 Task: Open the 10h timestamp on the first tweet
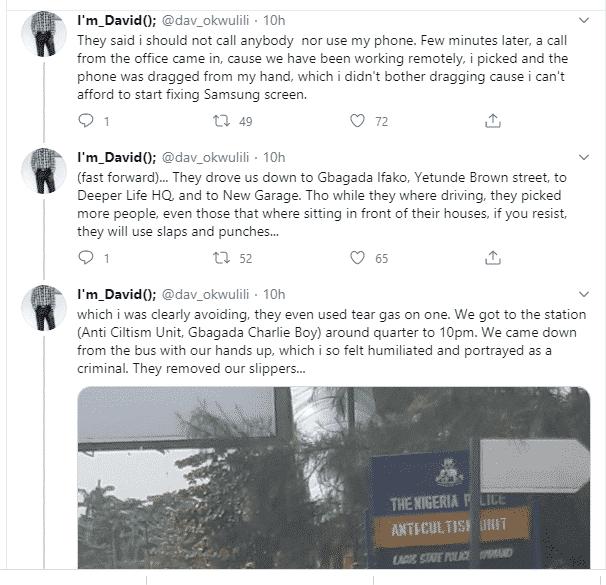click(275, 20)
